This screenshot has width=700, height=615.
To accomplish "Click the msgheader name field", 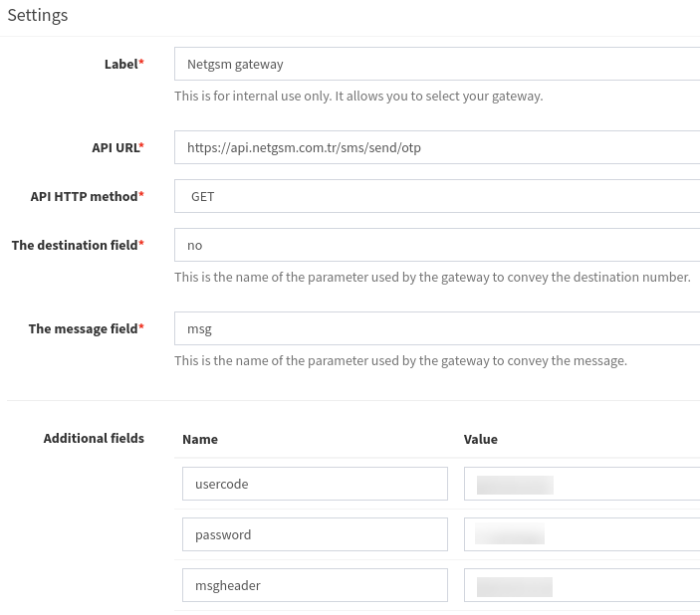I will tap(315, 585).
